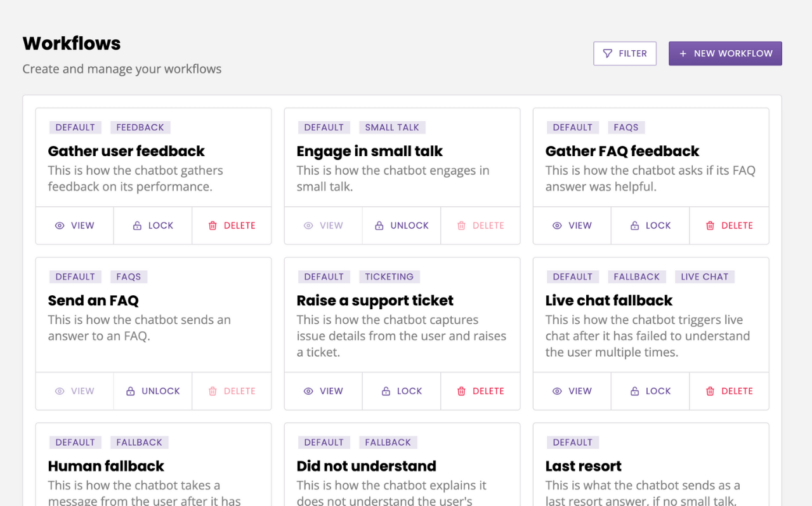
Task: Select the FAQS tag on Send an FAQ
Action: click(129, 276)
